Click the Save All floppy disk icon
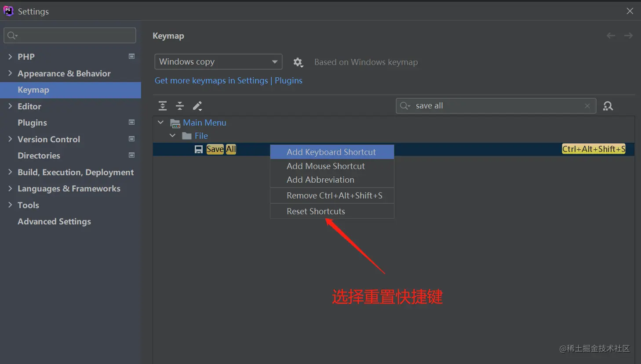The height and width of the screenshot is (364, 641). pos(199,149)
